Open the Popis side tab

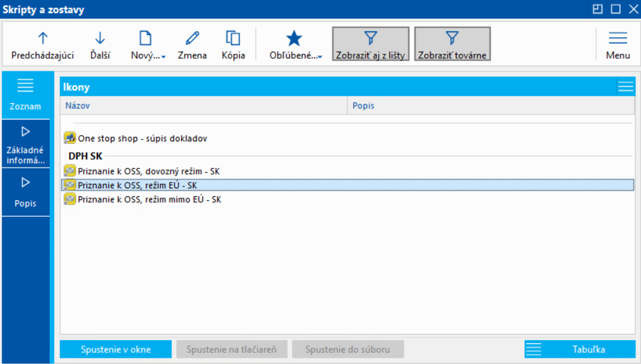pos(25,192)
